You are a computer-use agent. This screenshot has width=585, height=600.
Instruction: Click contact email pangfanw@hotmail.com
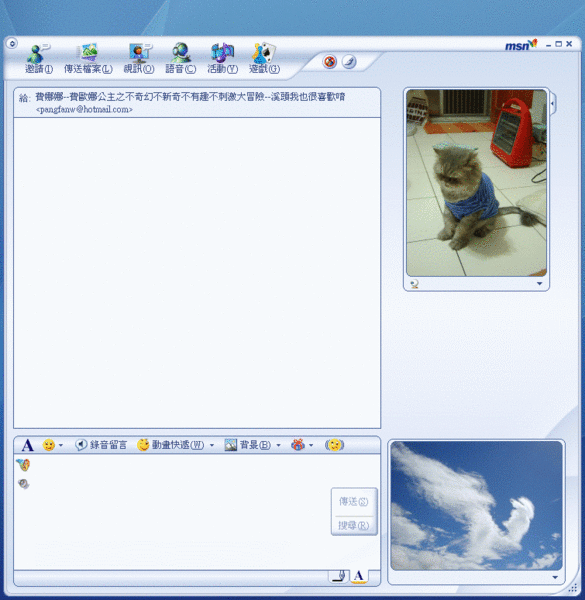(84, 109)
